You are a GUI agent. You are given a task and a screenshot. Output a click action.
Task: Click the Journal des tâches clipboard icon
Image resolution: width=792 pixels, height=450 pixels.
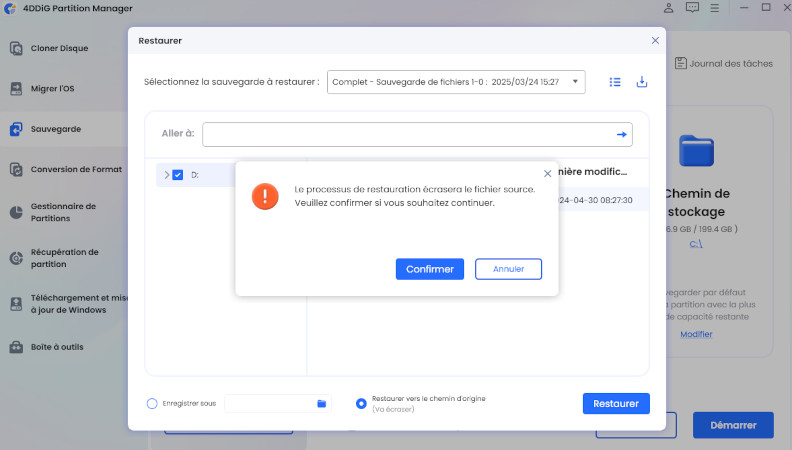(680, 63)
